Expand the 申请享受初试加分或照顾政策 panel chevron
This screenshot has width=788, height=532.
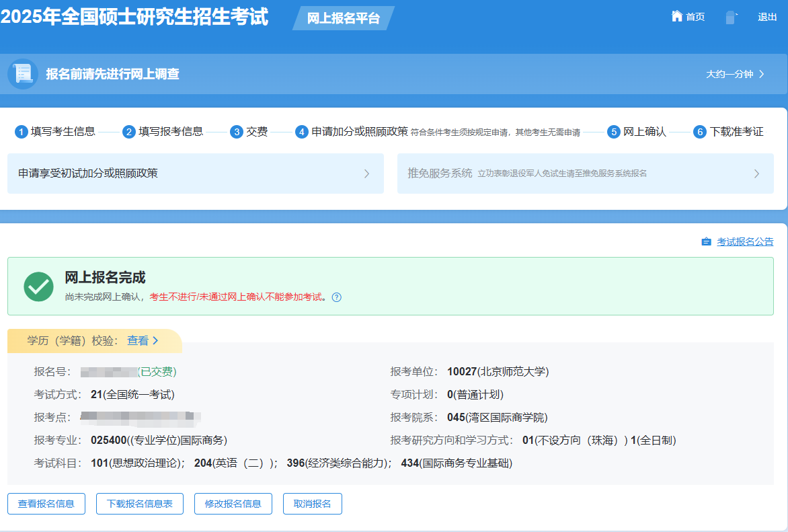pyautogui.click(x=366, y=174)
